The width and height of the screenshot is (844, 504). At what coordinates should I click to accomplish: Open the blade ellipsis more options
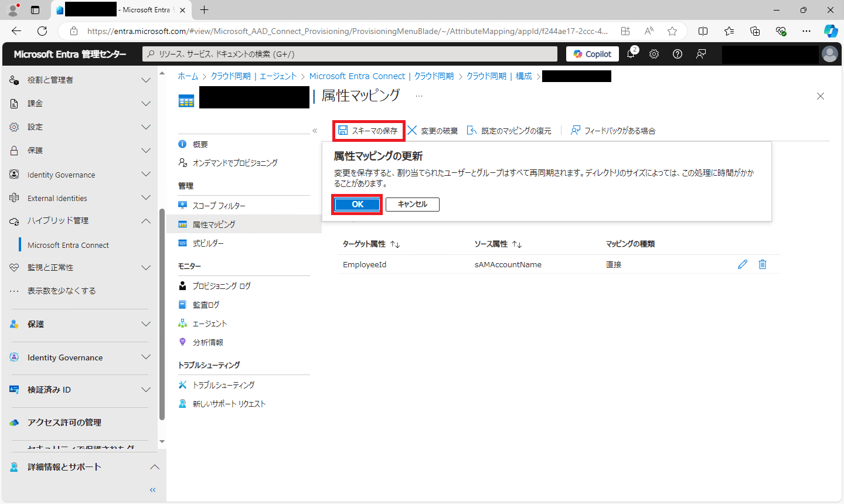(419, 96)
